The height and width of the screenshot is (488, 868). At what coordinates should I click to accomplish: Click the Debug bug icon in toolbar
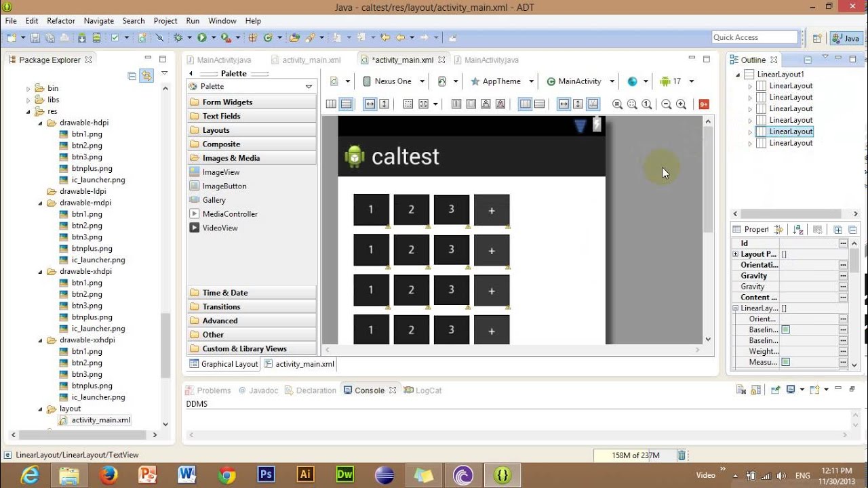pos(178,38)
